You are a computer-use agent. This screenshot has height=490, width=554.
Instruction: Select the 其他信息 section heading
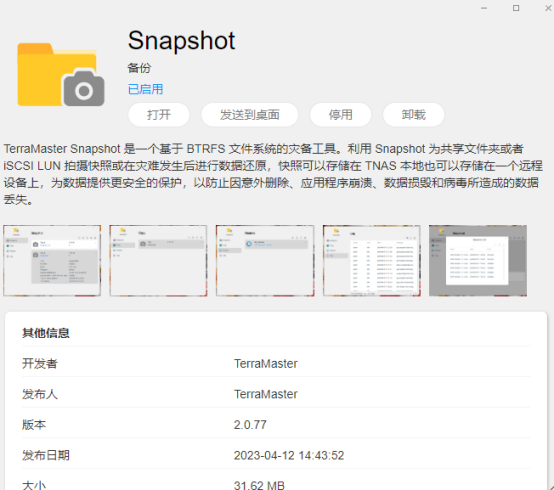(x=46, y=333)
